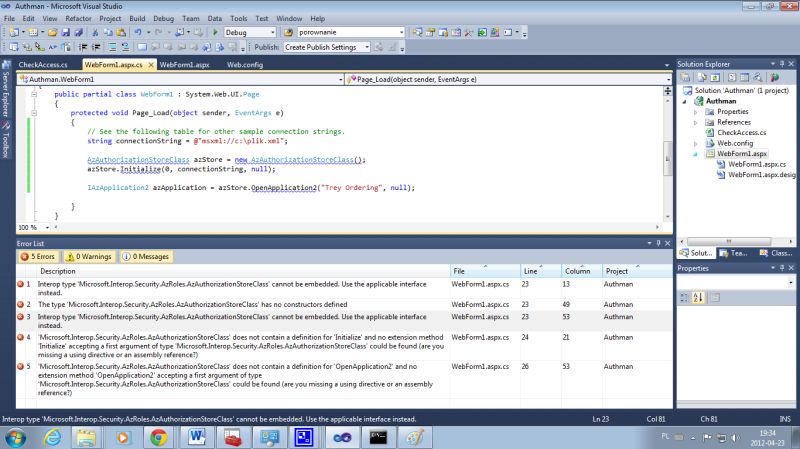Open Internet Explorer from taskbar
Screen dimensions: 800x449
[53, 438]
